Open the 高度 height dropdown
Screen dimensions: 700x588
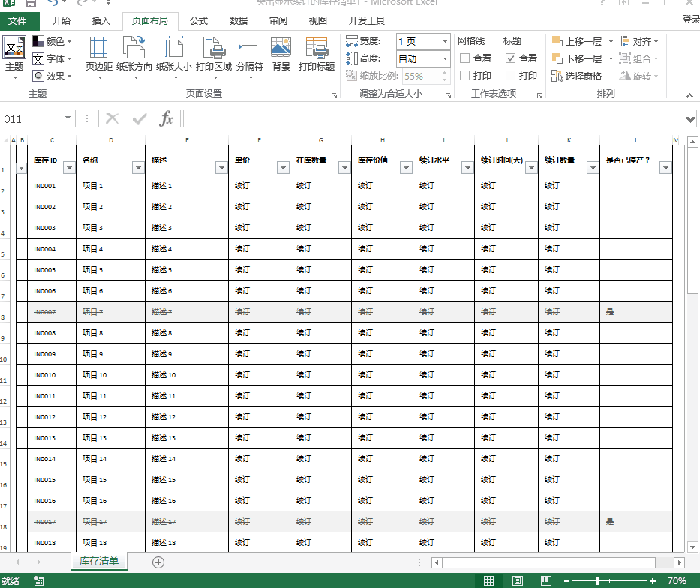click(x=445, y=59)
